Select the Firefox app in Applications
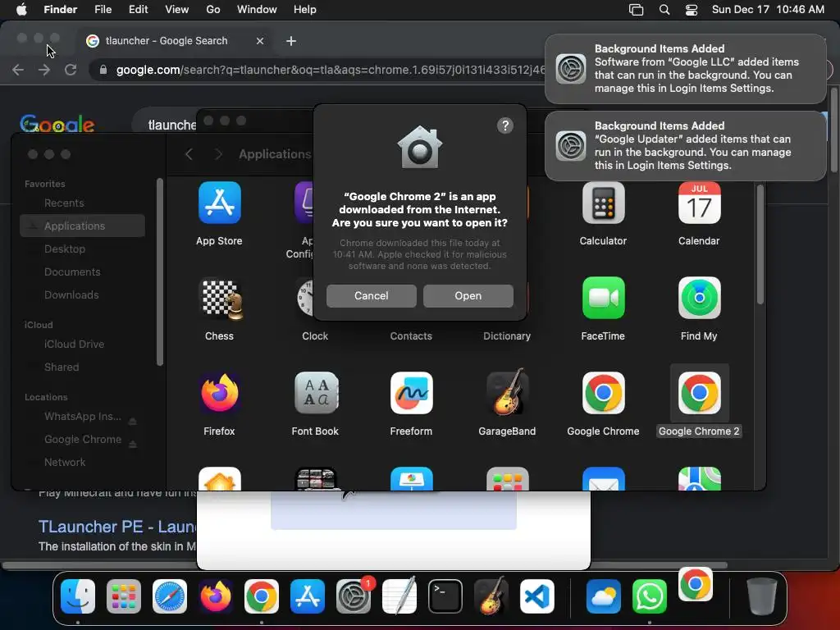 (219, 393)
